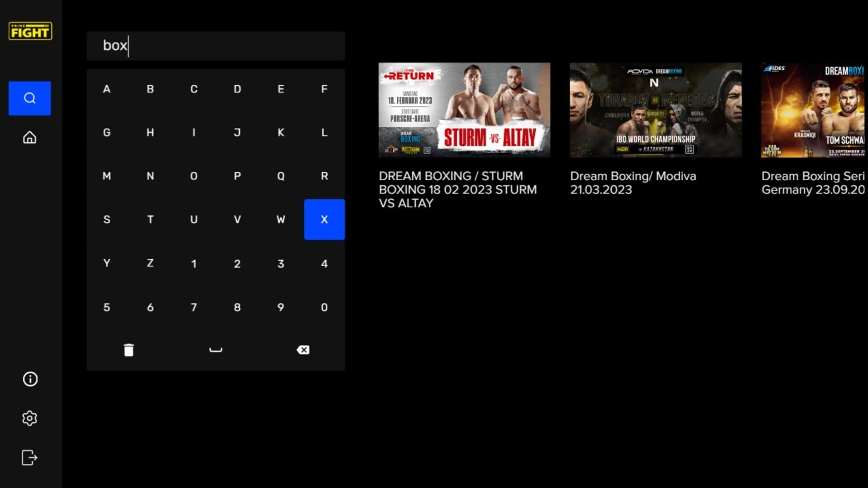Tap the D key
The width and height of the screenshot is (868, 488).
[237, 89]
